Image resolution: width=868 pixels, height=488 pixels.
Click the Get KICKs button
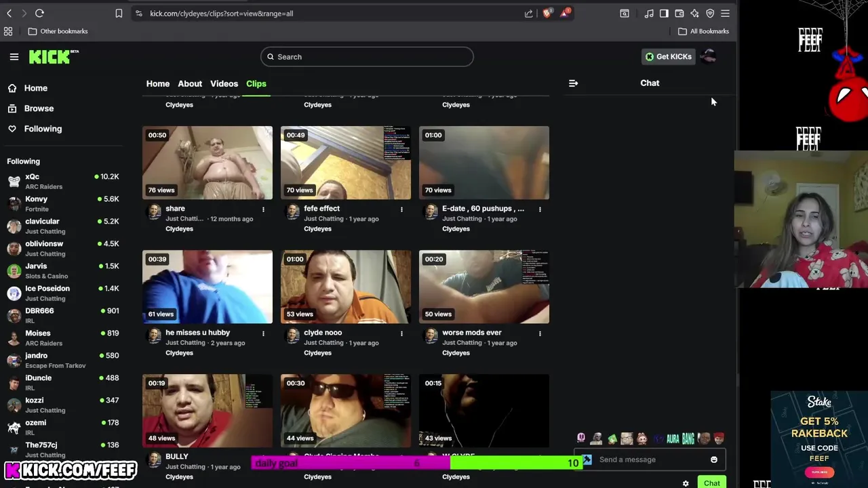point(669,57)
